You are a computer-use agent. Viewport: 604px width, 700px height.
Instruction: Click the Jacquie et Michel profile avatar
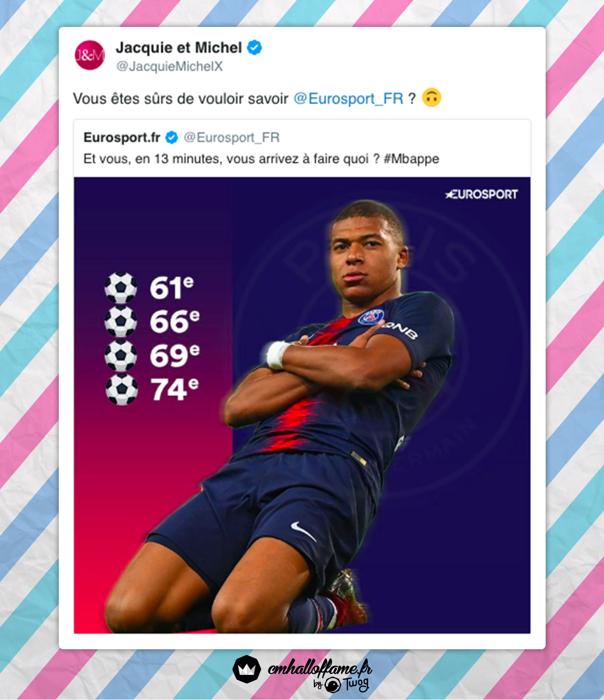click(89, 55)
